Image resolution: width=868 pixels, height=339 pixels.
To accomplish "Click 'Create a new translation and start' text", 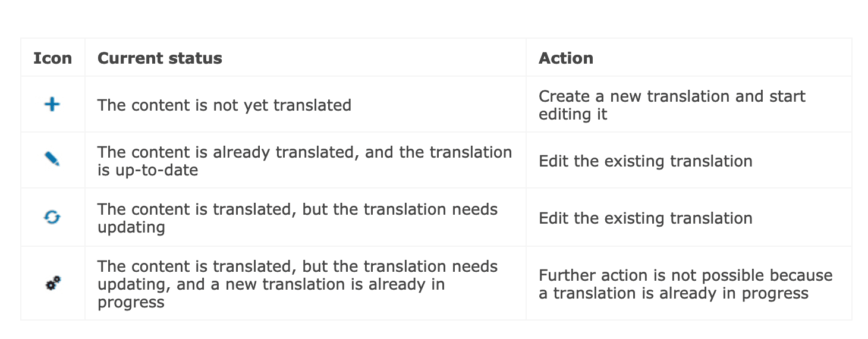I will (x=672, y=96).
